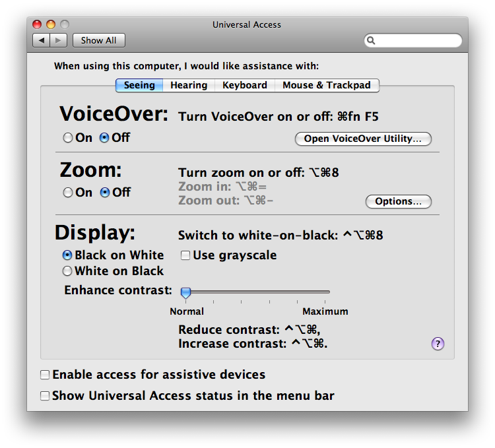Show Universal Access status in menu bar
This screenshot has width=495, height=448.
tap(45, 396)
